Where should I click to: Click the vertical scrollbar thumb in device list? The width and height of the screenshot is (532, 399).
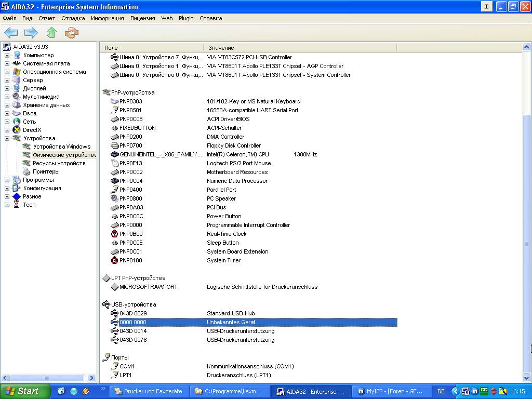[x=527, y=244]
